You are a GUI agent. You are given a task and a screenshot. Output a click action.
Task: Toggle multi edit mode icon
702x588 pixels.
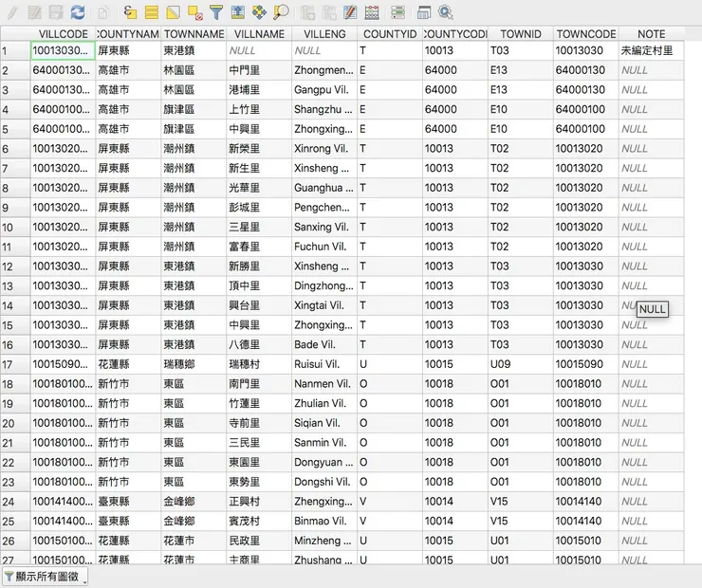34,12
